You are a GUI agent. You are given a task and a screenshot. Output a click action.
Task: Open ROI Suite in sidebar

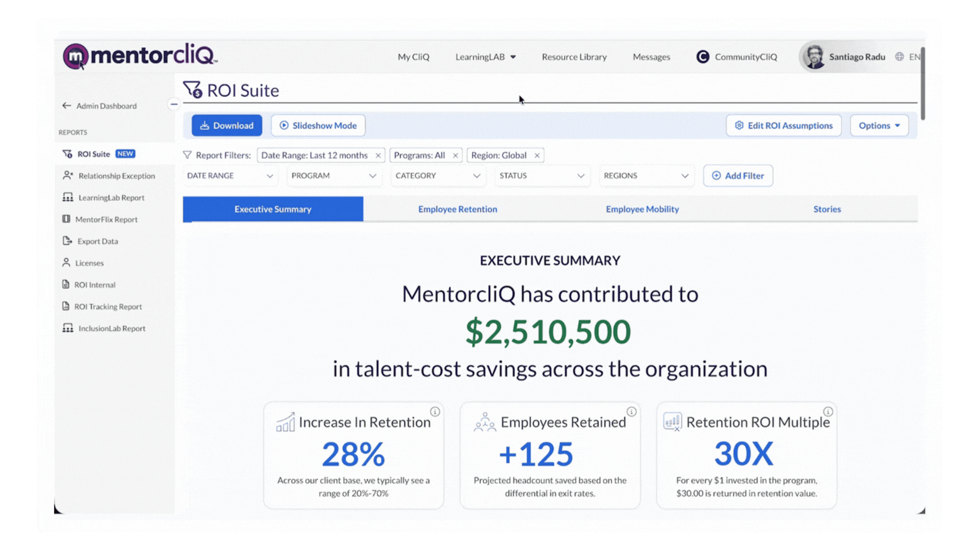[x=94, y=154]
